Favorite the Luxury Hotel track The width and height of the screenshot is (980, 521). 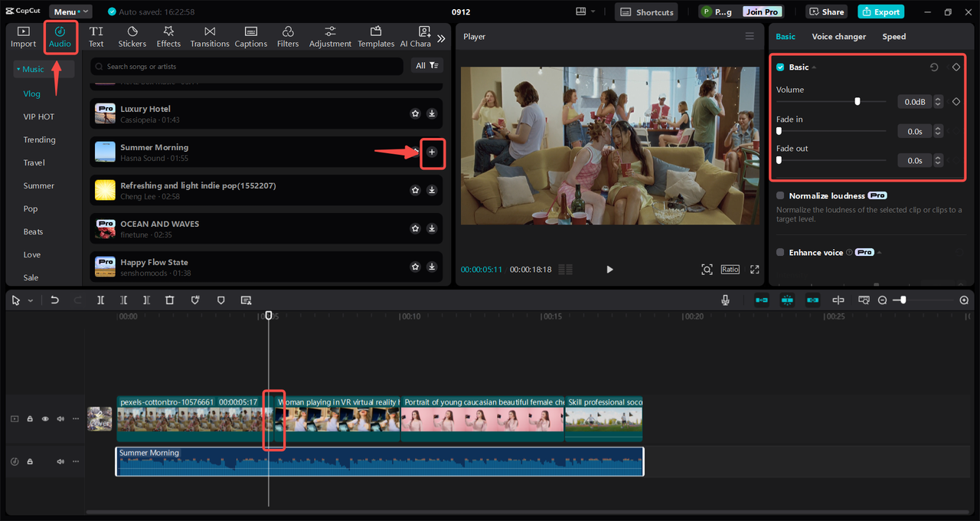[x=415, y=113]
